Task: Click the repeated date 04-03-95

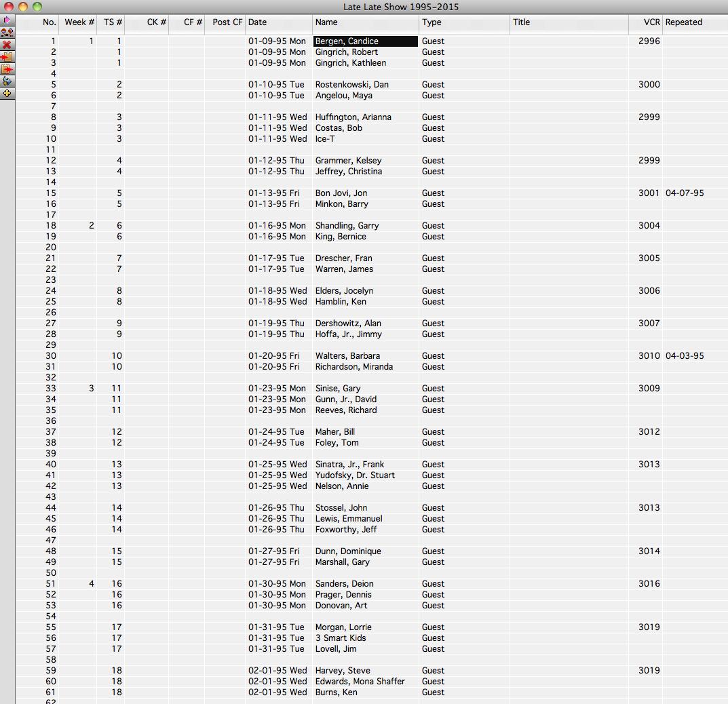Action: tap(685, 355)
